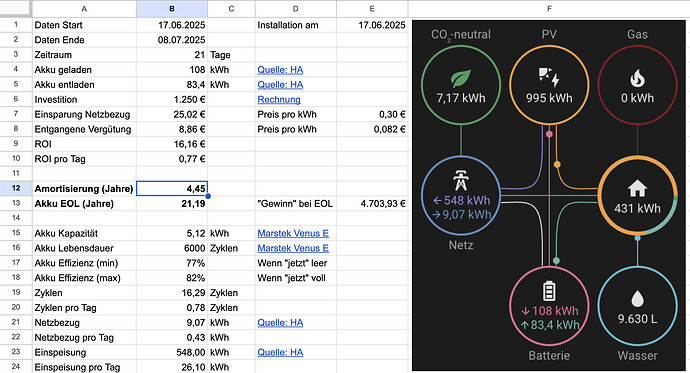The height and width of the screenshot is (373, 690).
Task: Open Marstek Venus E link for Akku Lebensdauer
Action: click(293, 248)
